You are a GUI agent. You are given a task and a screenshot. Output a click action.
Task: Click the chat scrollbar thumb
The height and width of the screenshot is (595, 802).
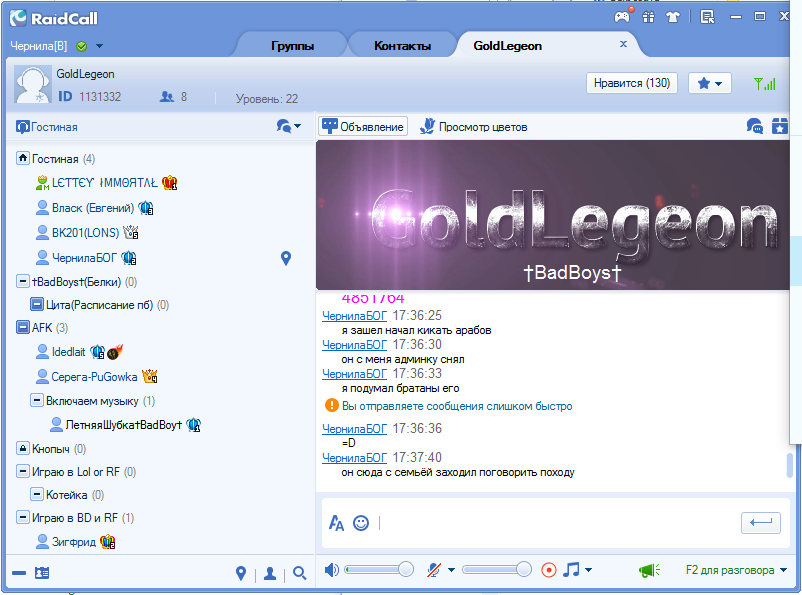click(790, 465)
